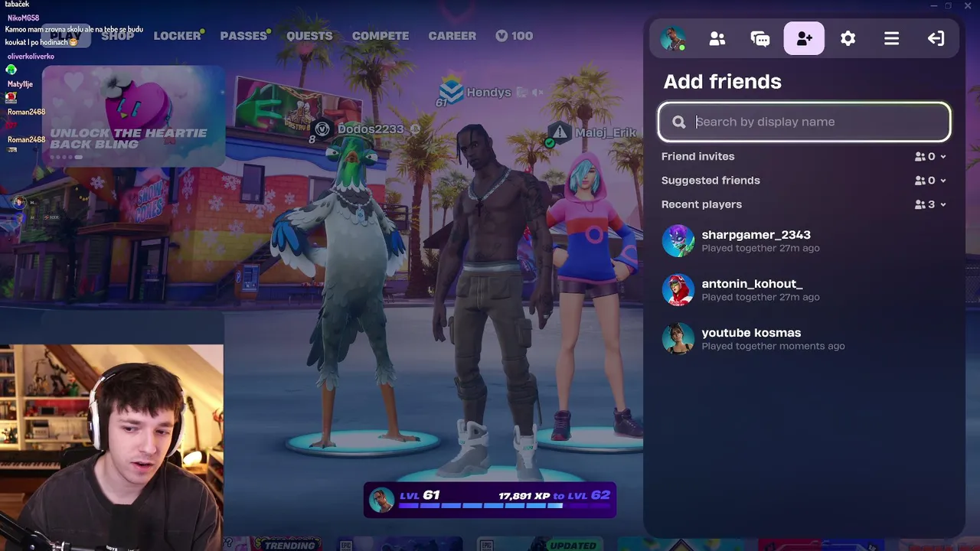Open the Locker tab
The height and width of the screenshot is (551, 980).
tap(177, 36)
